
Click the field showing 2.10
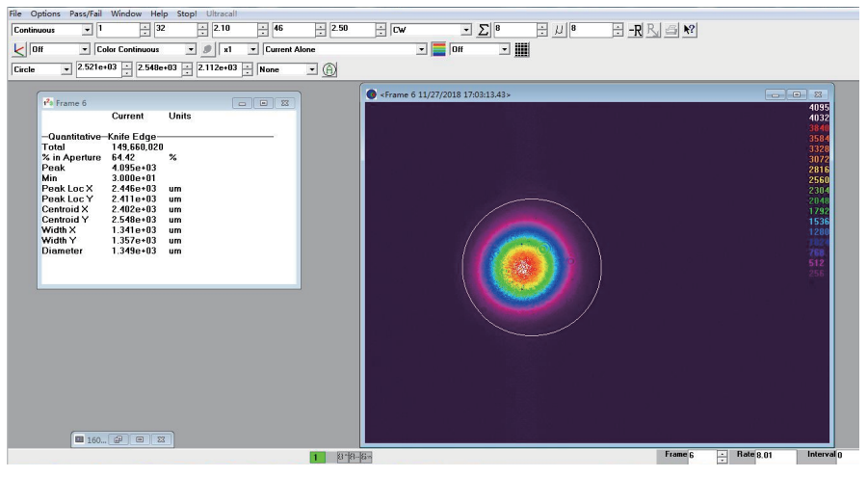[235, 29]
